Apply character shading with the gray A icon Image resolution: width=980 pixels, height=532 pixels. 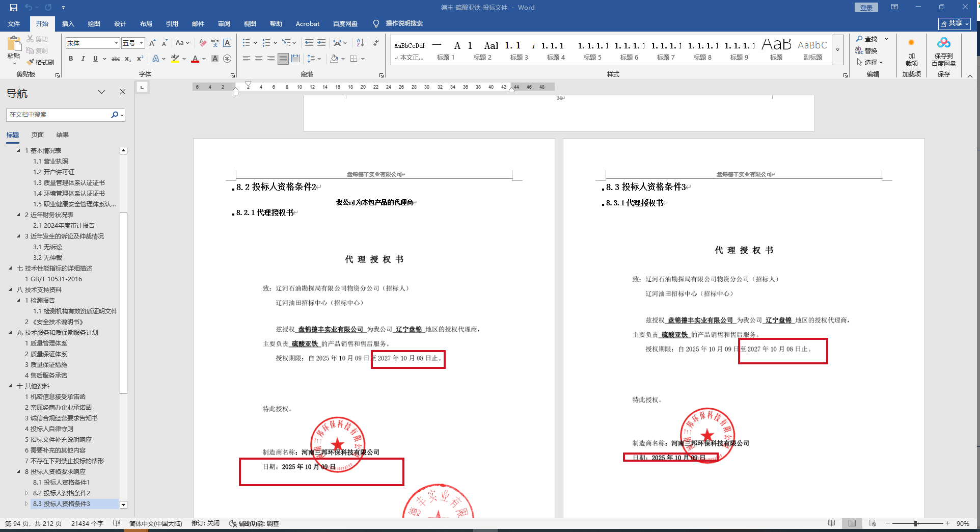pyautogui.click(x=215, y=59)
